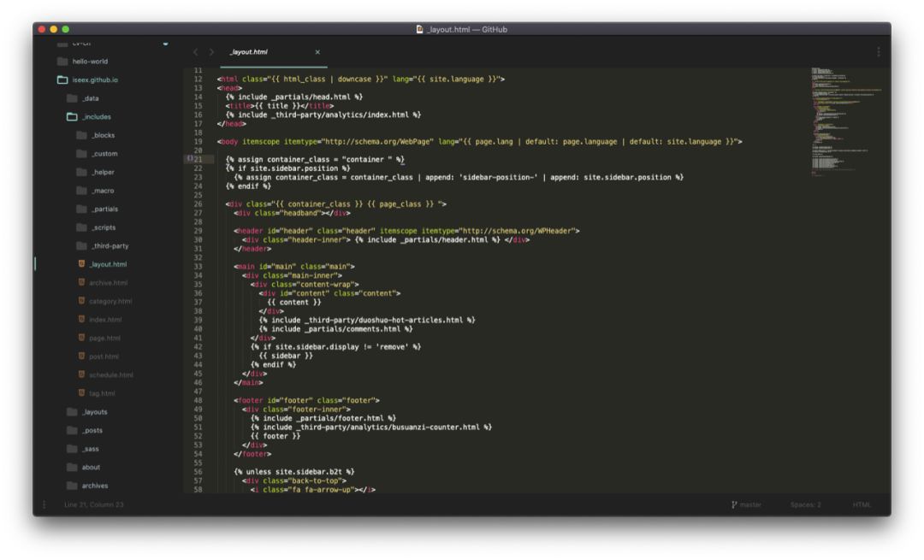Click the master git branch indicator
Viewport: 924px width, 560px height.
pos(746,504)
